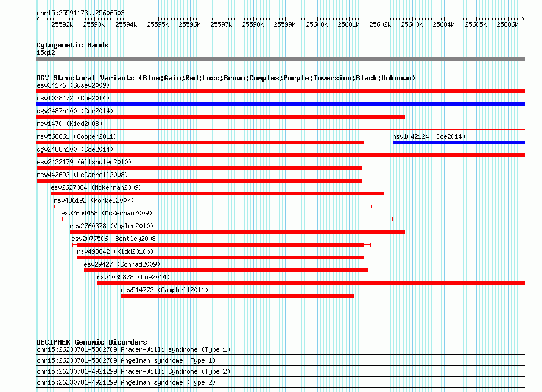This screenshot has width=542, height=392.
Task: Click nsv514773 (Campbell2011) label
Action: [164, 290]
